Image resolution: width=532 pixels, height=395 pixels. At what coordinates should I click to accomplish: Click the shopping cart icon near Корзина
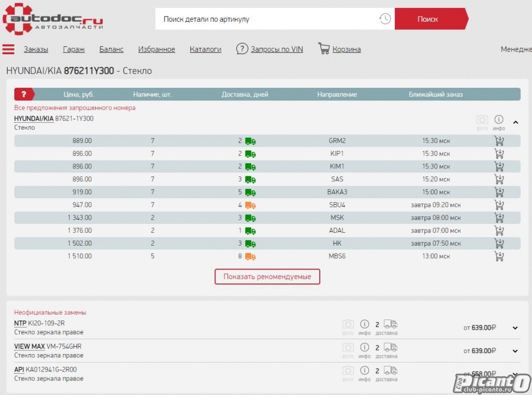[324, 48]
